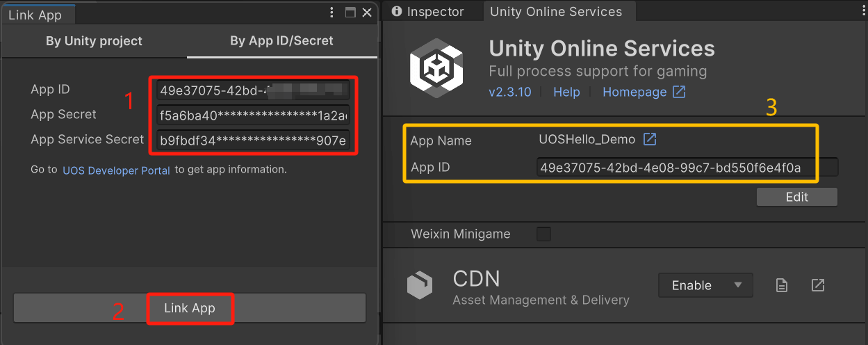Open CDN dashboard external link icon

click(818, 285)
